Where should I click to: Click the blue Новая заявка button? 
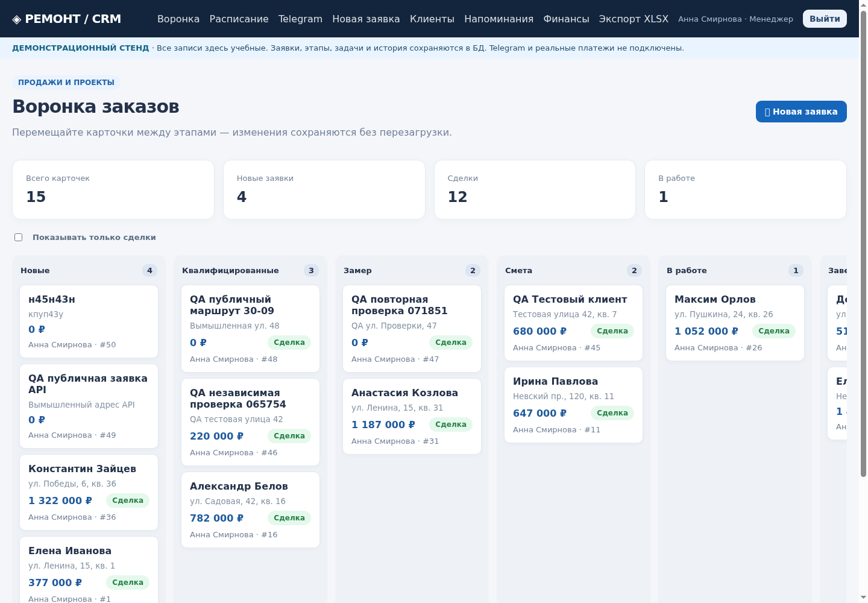coord(801,112)
